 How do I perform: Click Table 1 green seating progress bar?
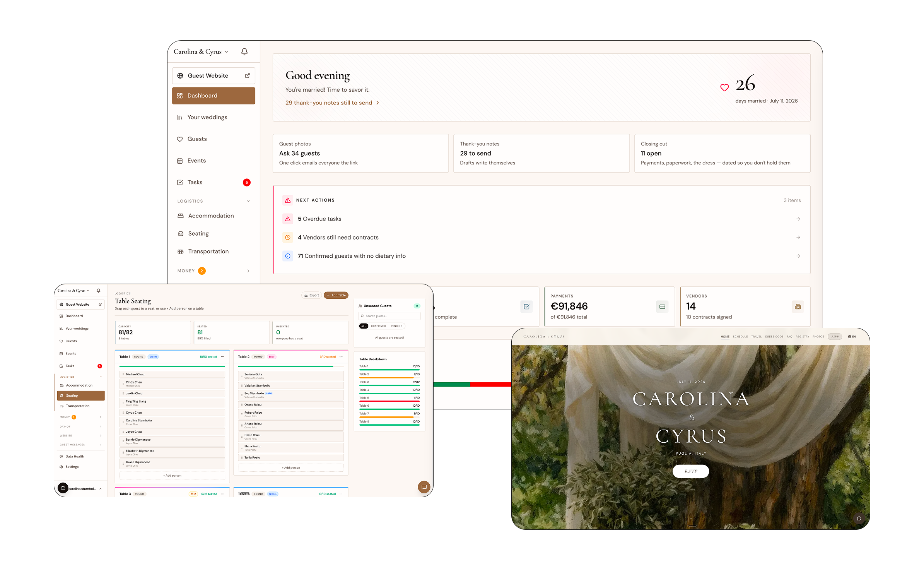click(172, 366)
